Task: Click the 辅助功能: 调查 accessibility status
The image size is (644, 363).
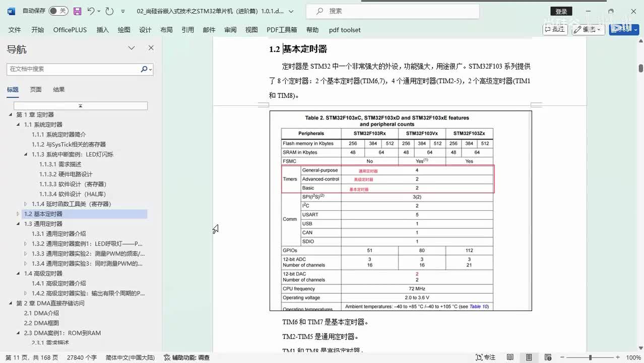Action: click(x=186, y=357)
